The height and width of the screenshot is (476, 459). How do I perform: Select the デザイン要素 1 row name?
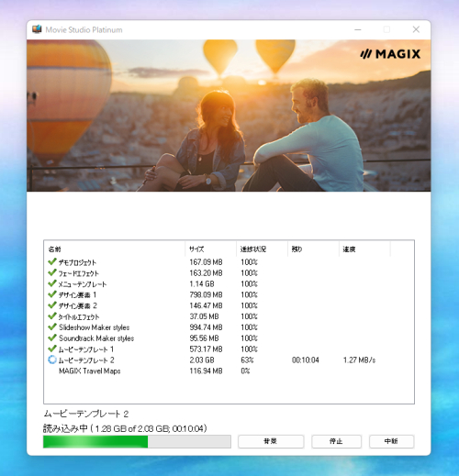78,295
